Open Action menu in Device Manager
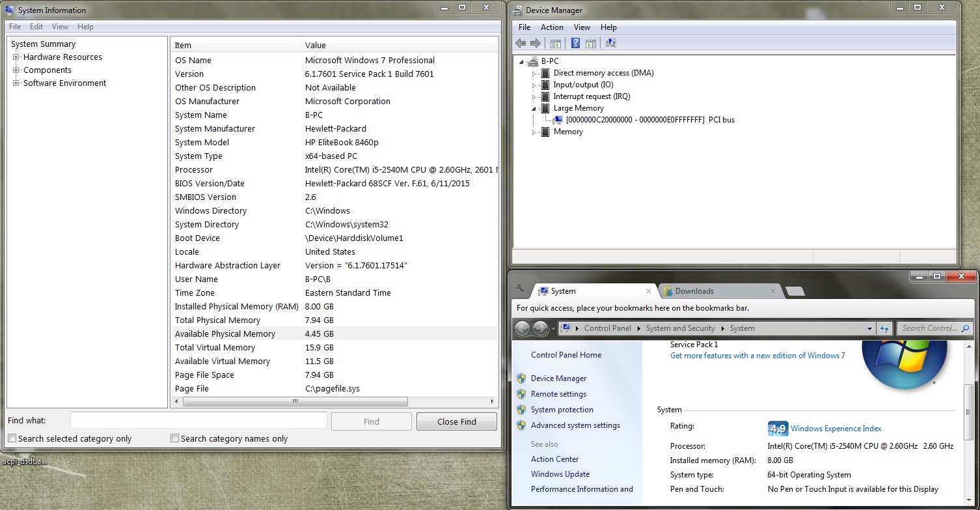 point(552,27)
